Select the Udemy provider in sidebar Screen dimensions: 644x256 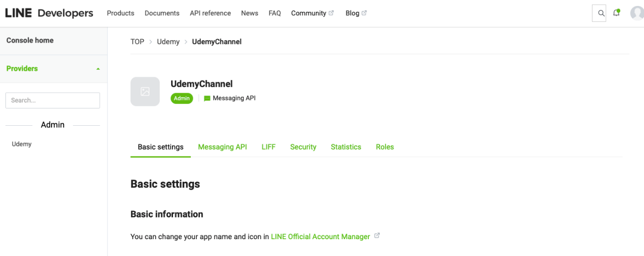tap(22, 144)
